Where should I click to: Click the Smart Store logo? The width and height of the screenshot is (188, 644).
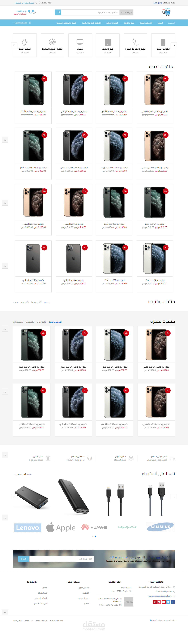click(x=166, y=12)
